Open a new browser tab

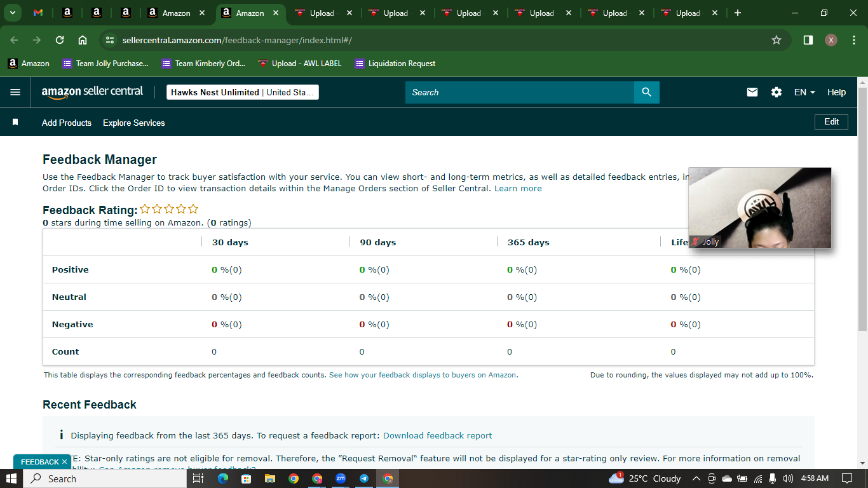click(x=737, y=13)
